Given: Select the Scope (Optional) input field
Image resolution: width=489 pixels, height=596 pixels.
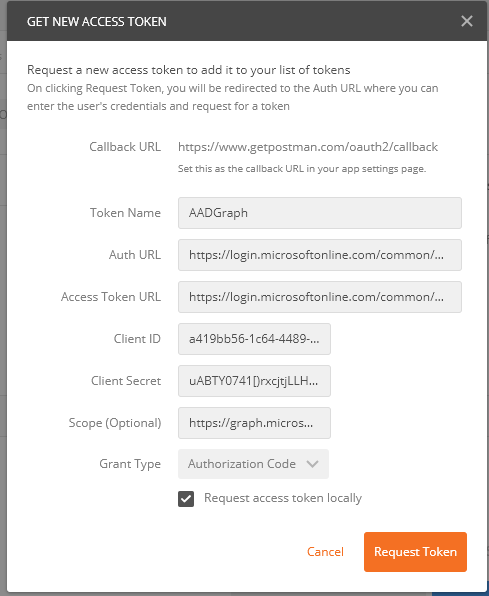Looking at the screenshot, I should point(254,423).
